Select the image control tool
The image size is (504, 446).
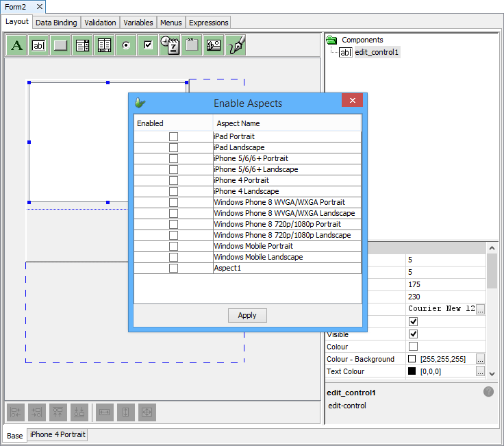click(x=214, y=46)
